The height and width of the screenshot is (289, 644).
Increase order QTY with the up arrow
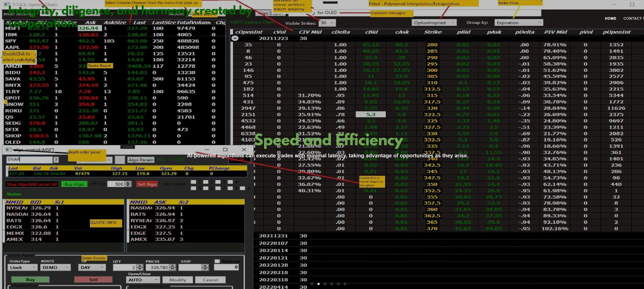[x=140, y=266]
